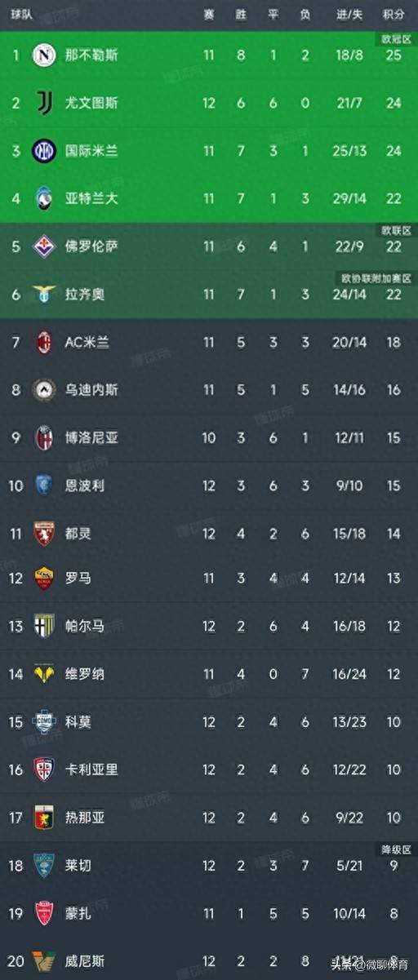
Task: Open 尤文图斯 team name link
Action: pos(91,103)
